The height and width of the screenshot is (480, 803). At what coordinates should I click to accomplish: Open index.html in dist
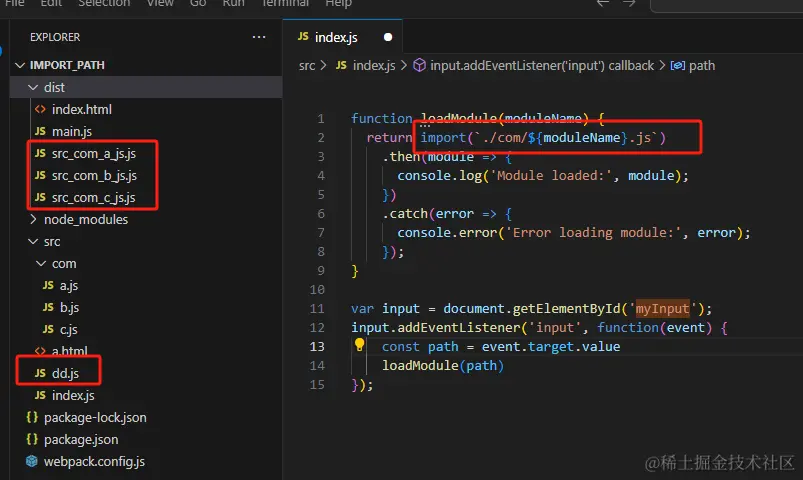pyautogui.click(x=81, y=109)
